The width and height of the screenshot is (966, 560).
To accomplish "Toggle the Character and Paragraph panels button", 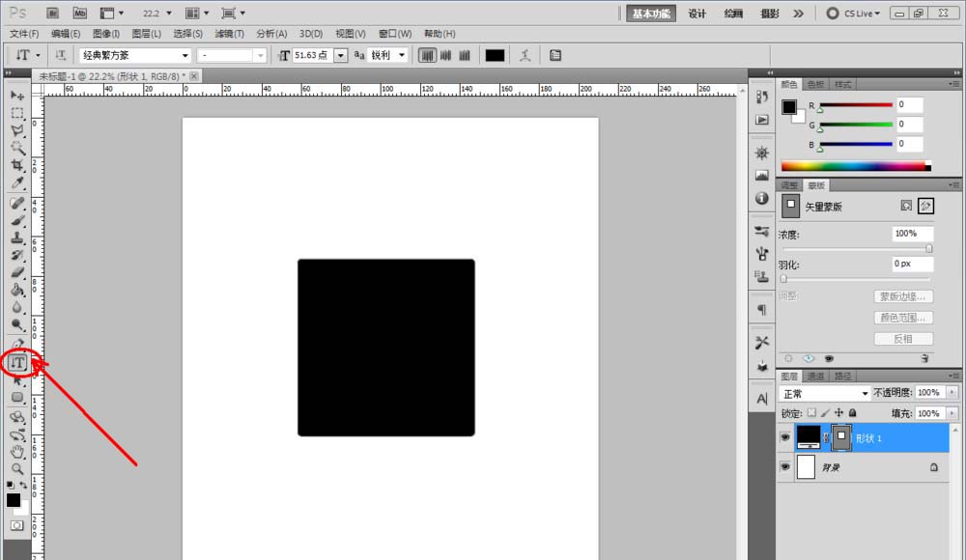I will tap(555, 55).
